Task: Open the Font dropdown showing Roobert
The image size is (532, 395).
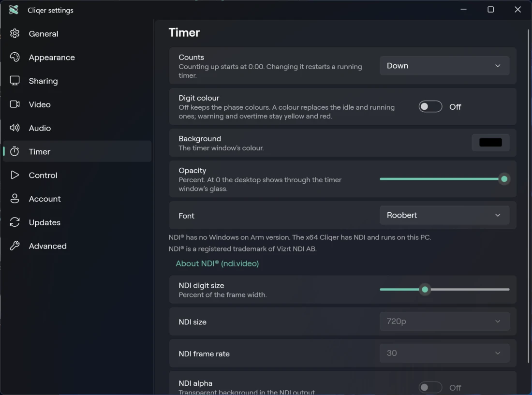Action: point(444,215)
